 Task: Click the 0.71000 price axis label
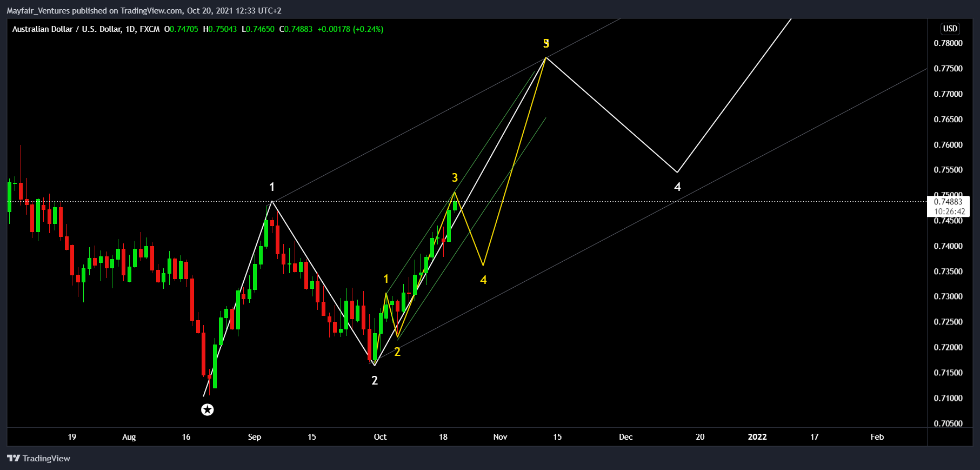click(x=948, y=398)
